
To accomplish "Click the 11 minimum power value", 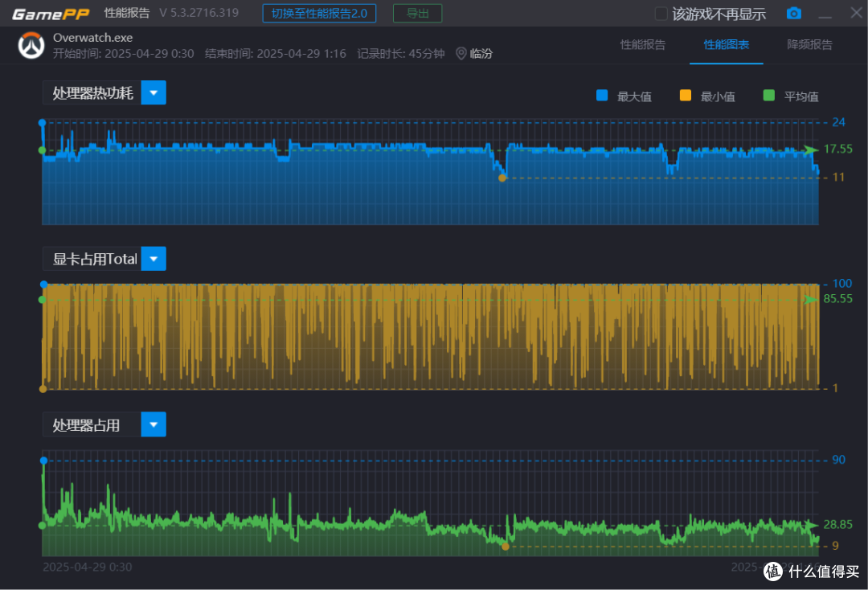I will pyautogui.click(x=838, y=177).
